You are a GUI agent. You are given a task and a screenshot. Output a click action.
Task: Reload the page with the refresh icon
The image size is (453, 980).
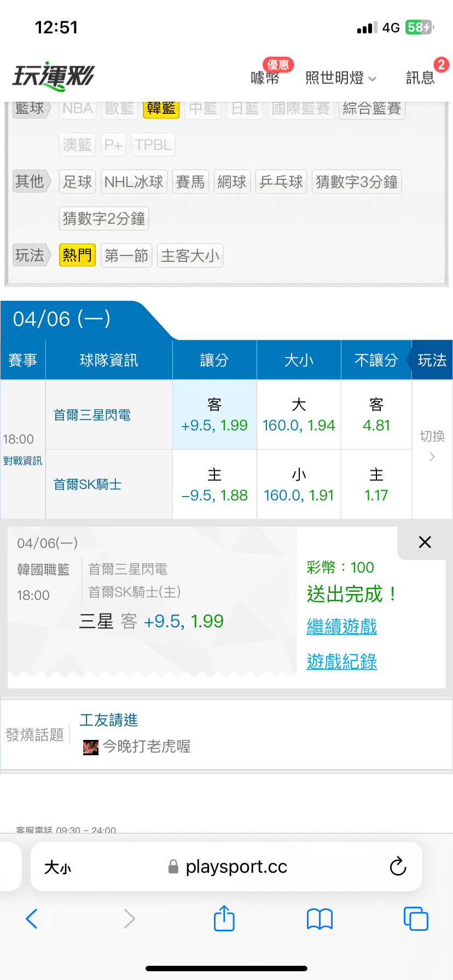point(398,866)
